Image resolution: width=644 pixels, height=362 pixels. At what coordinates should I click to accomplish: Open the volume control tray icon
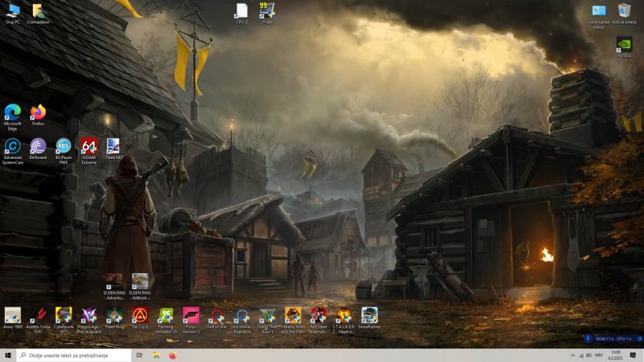coord(589,356)
